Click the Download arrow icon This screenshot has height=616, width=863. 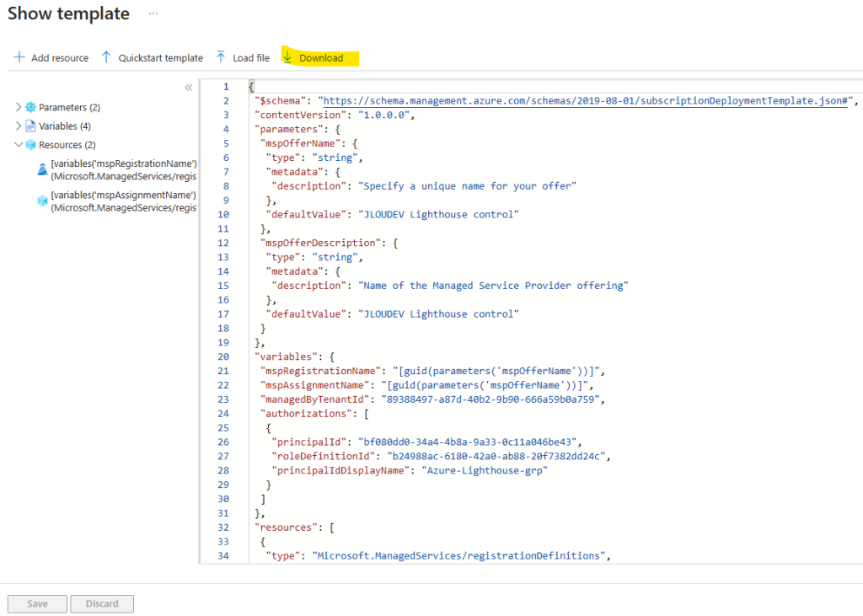click(x=287, y=56)
